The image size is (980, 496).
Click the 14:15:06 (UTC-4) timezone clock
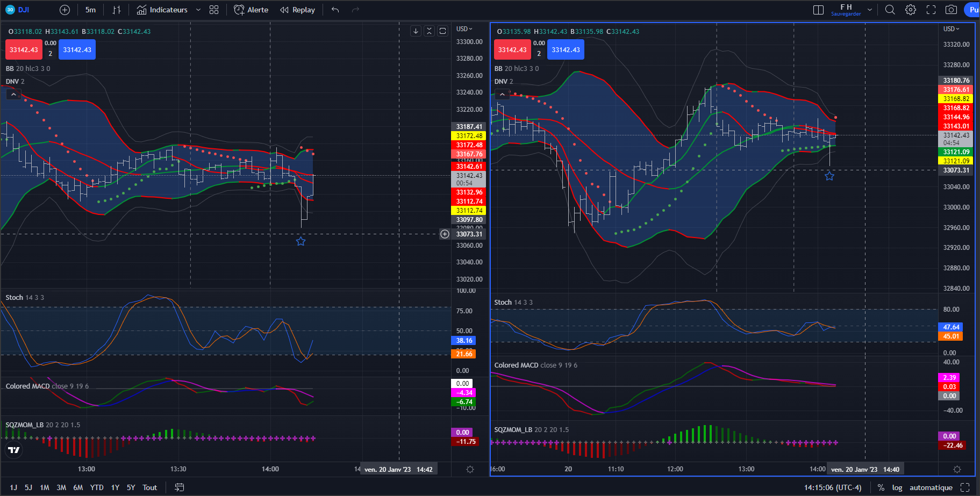click(832, 487)
